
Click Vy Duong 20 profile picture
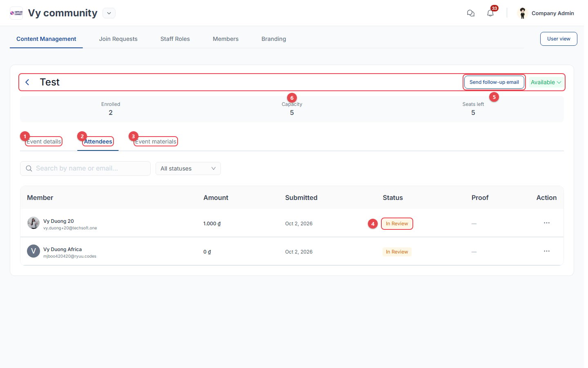point(33,223)
